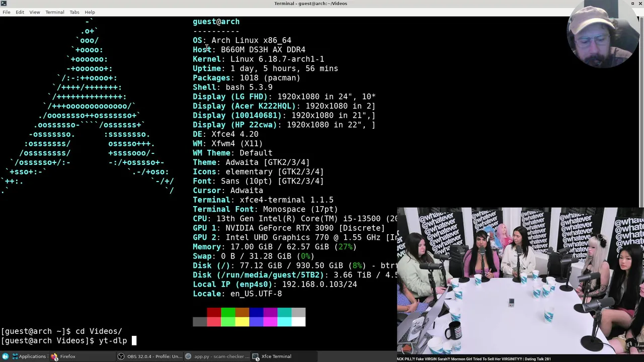Image resolution: width=644 pixels, height=362 pixels.
Task: Click the 'Shell: bash 5.3.9' line
Action: coord(232,87)
